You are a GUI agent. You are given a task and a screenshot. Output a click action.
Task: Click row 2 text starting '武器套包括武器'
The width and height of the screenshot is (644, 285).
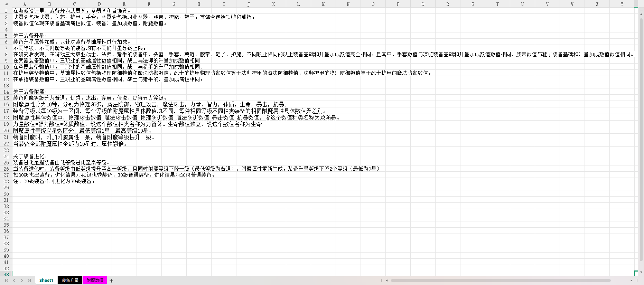pyautogui.click(x=135, y=17)
